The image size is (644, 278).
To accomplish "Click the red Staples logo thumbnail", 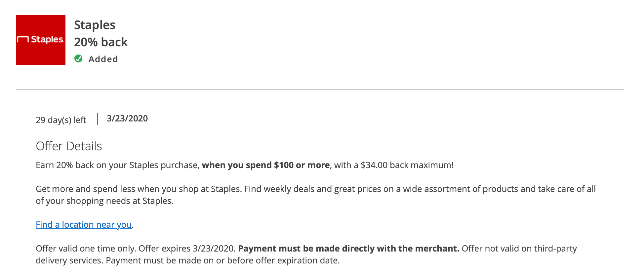I will point(41,40).
